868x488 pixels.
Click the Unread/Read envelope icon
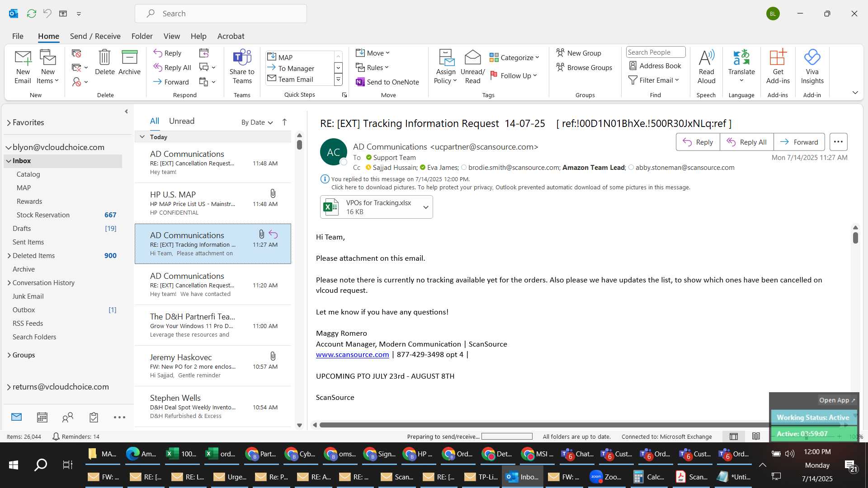coord(472,67)
